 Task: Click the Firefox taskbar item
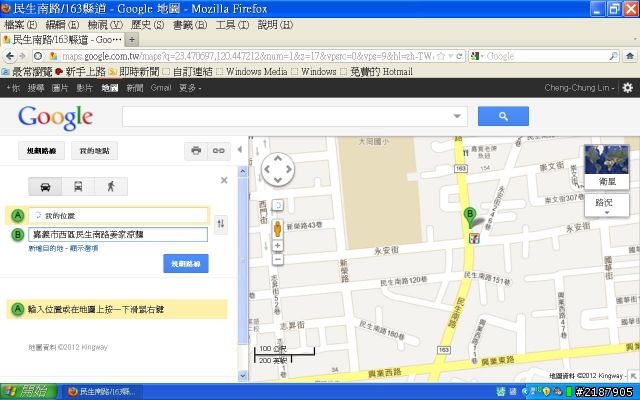[x=102, y=392]
